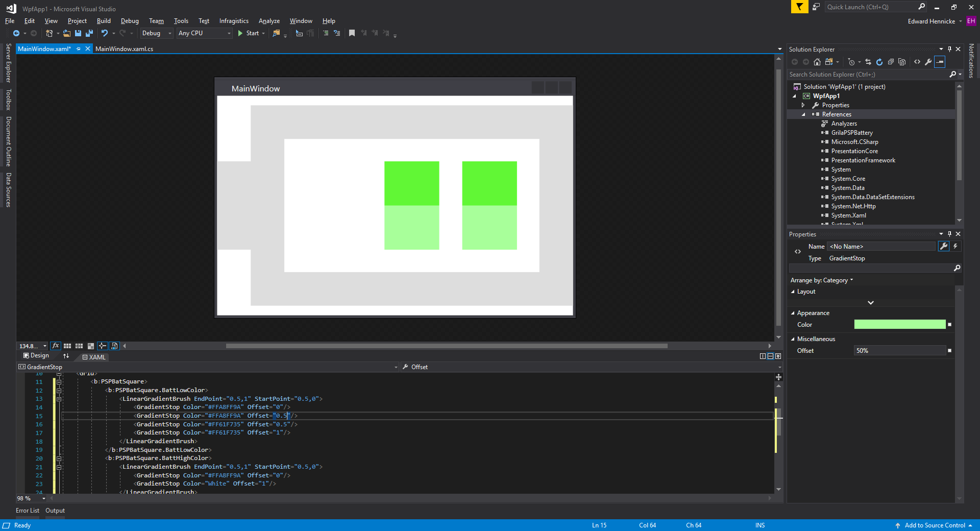Click the Open File folder icon

click(x=67, y=33)
